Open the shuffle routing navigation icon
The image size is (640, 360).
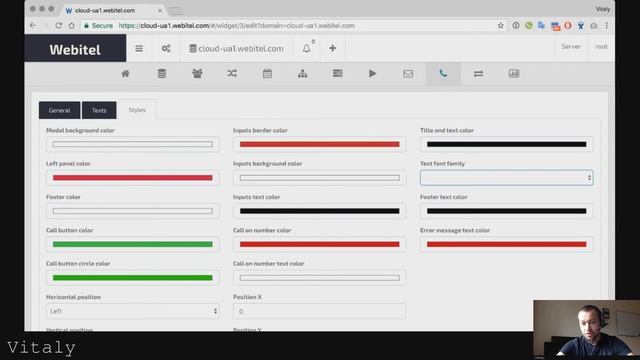pos(232,73)
